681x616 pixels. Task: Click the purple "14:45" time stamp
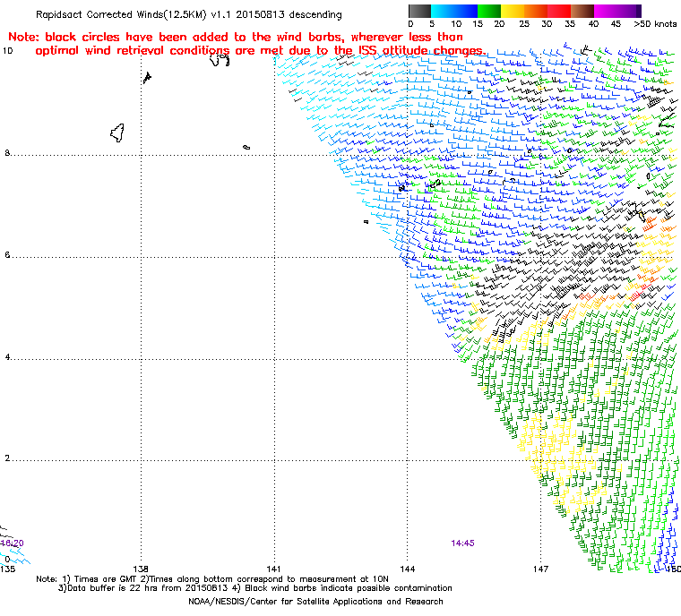(462, 543)
